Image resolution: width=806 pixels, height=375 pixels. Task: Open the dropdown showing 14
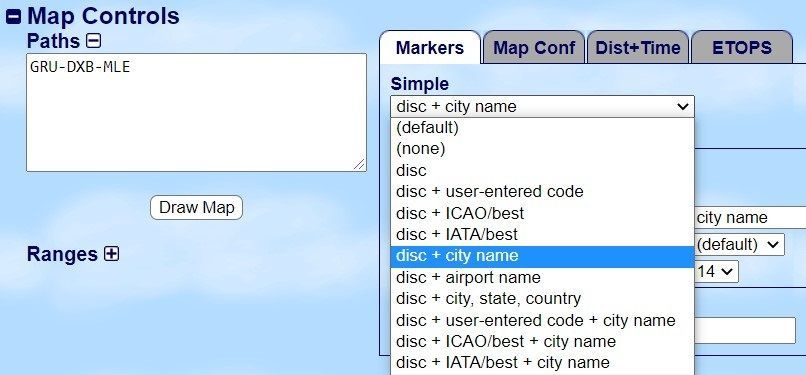717,272
